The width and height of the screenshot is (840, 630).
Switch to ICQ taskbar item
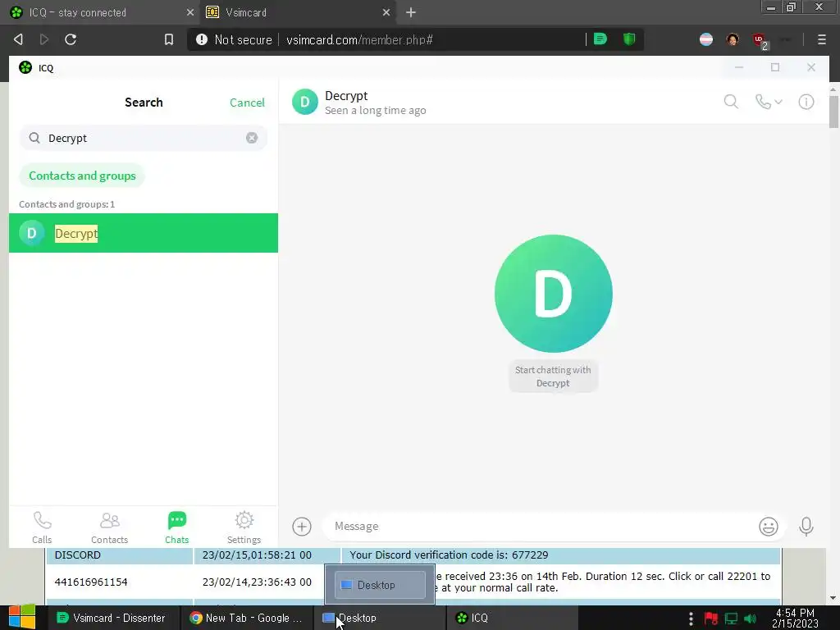[x=512, y=618]
